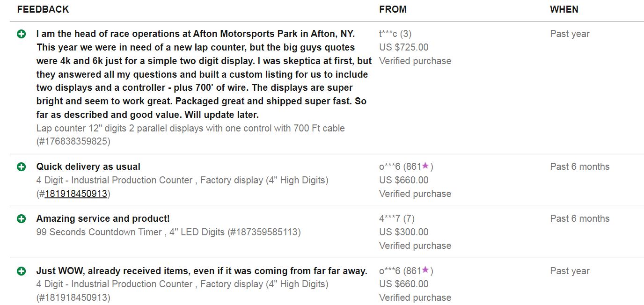Click the WHEN column header
The height and width of the screenshot is (305, 644).
[564, 9]
